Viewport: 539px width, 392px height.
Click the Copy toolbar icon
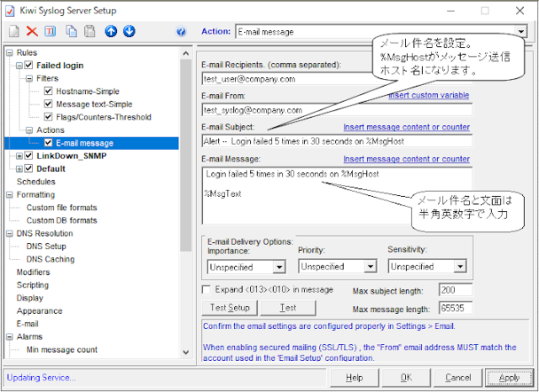[71, 32]
